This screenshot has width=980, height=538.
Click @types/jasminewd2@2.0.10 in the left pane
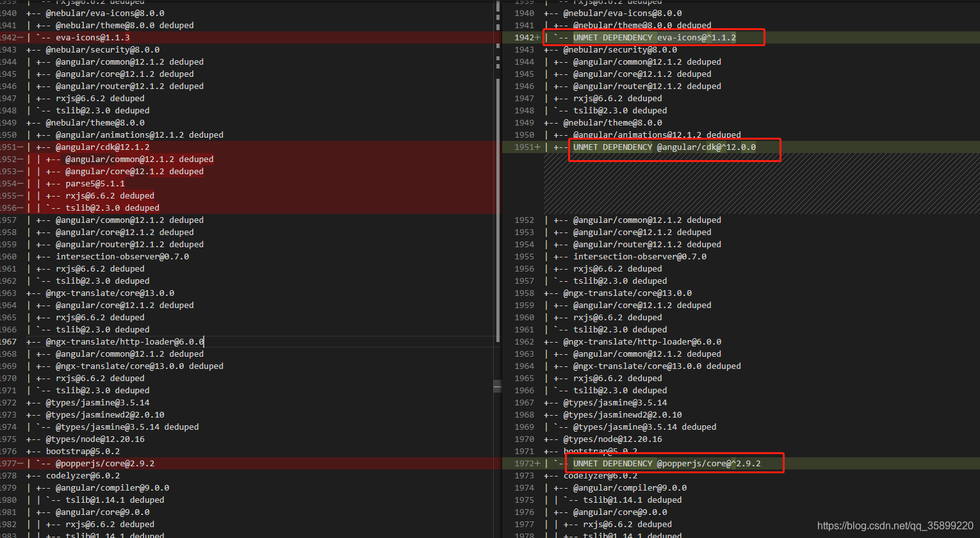[x=105, y=415]
